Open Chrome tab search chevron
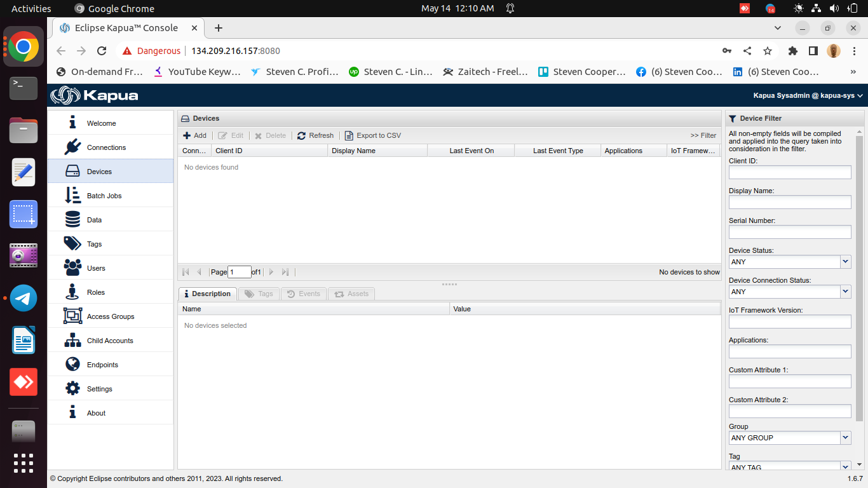 [778, 28]
